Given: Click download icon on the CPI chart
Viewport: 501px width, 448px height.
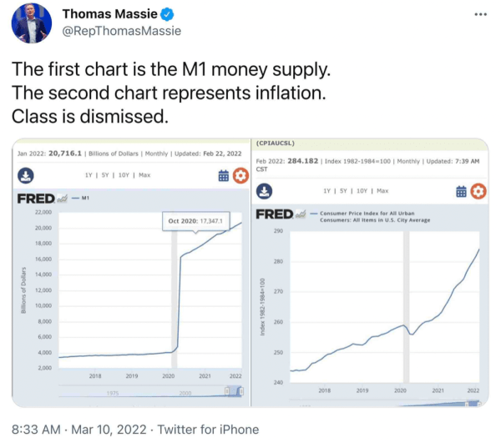Looking at the screenshot, I should [266, 190].
